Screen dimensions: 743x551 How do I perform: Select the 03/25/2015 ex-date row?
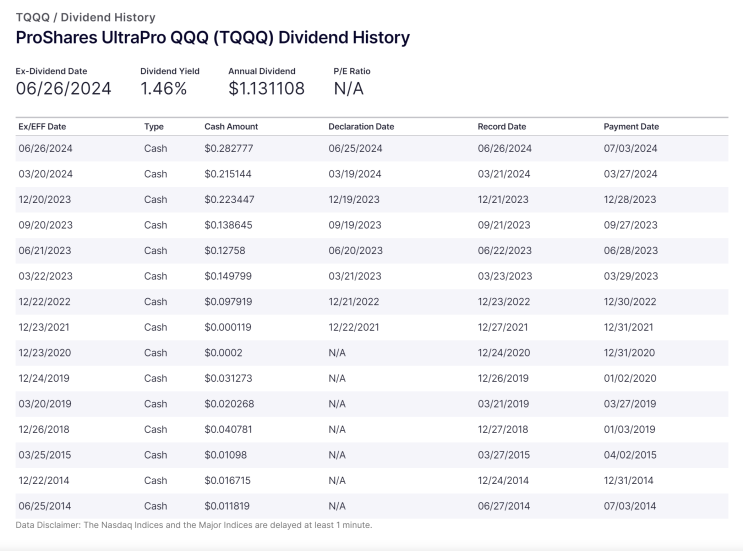pos(372,455)
